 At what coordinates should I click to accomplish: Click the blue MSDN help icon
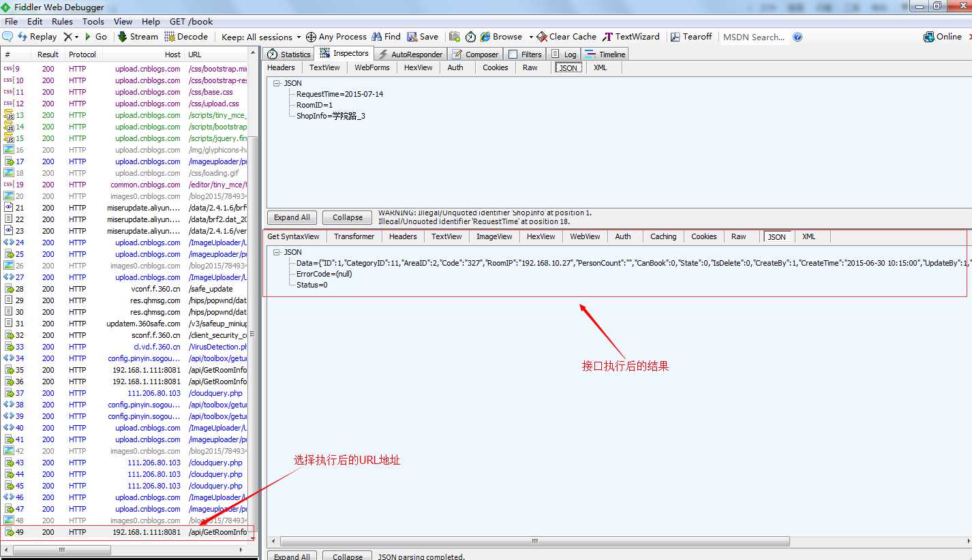[798, 37]
